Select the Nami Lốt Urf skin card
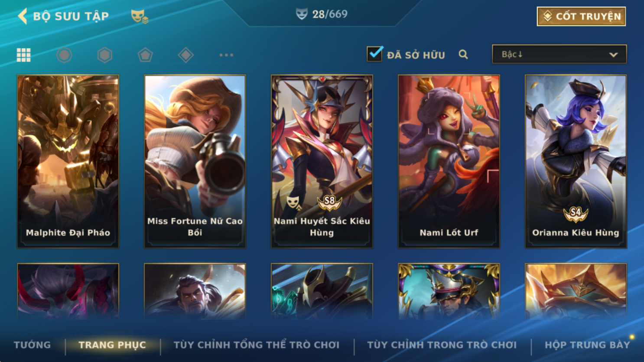This screenshot has height=362, width=644. 449,161
